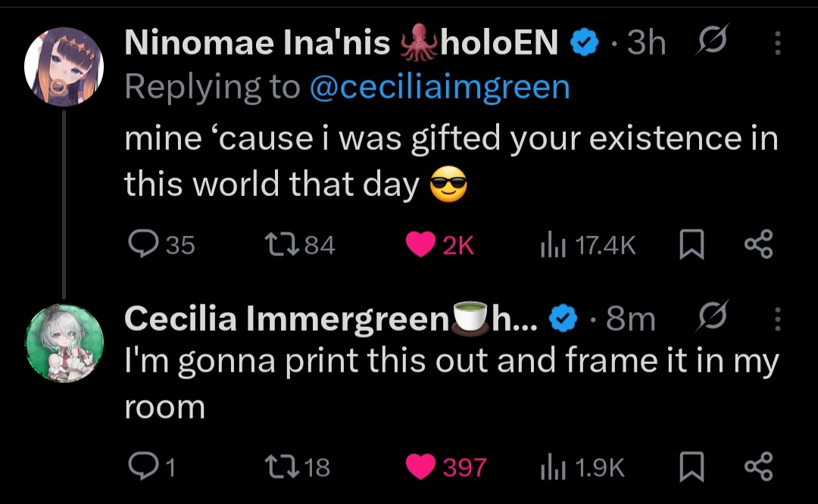Open more options on Ina'nis's tweet
The height and width of the screenshot is (504, 818).
tap(777, 42)
